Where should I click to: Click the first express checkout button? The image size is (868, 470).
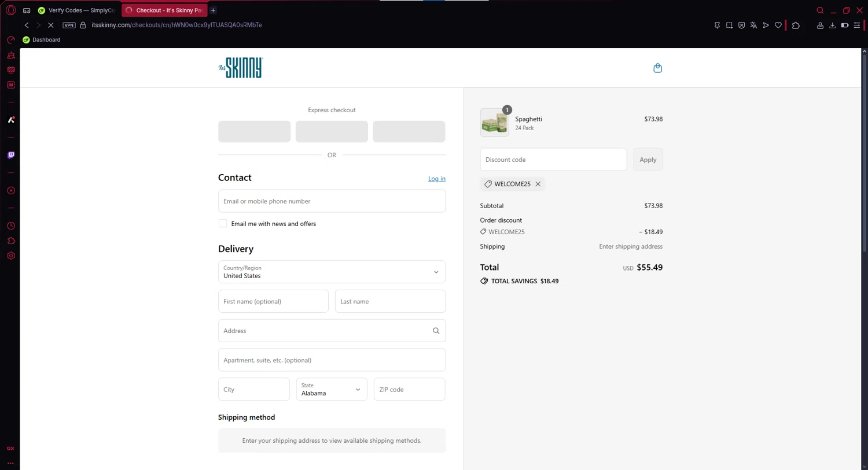[254, 131]
